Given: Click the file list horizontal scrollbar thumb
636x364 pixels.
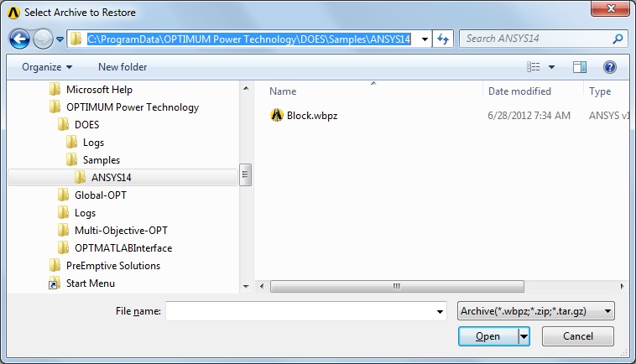Looking at the screenshot, I should coord(397,286).
